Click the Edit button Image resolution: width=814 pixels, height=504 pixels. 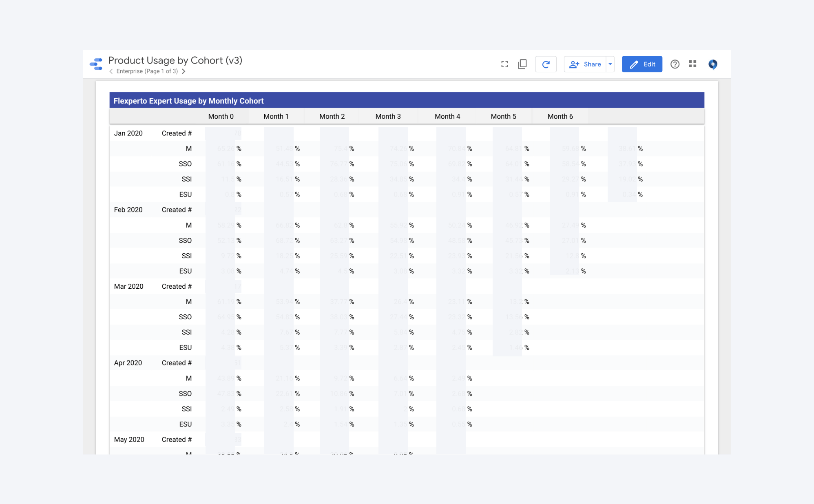coord(642,64)
